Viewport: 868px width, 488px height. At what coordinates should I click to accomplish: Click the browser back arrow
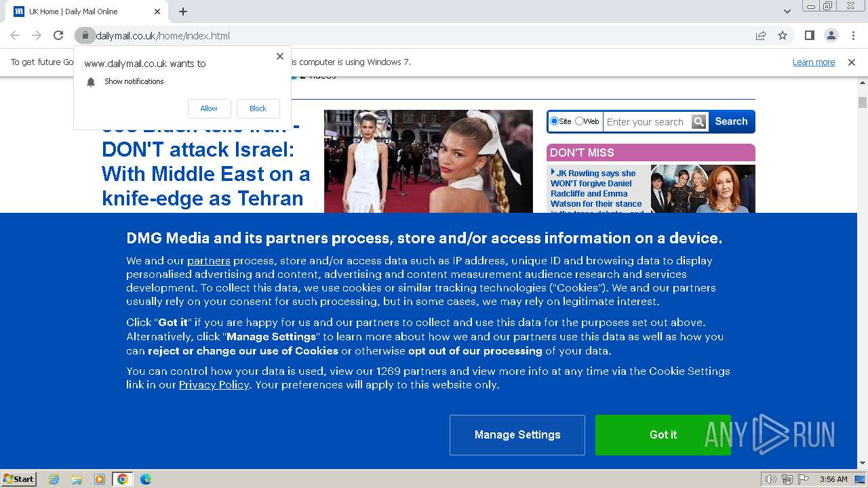(x=15, y=35)
